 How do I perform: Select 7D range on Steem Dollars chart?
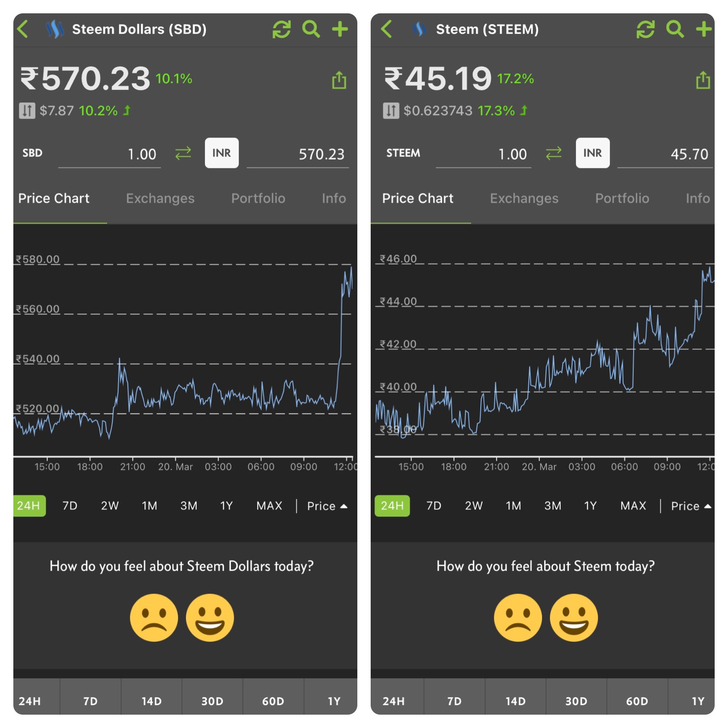(70, 506)
